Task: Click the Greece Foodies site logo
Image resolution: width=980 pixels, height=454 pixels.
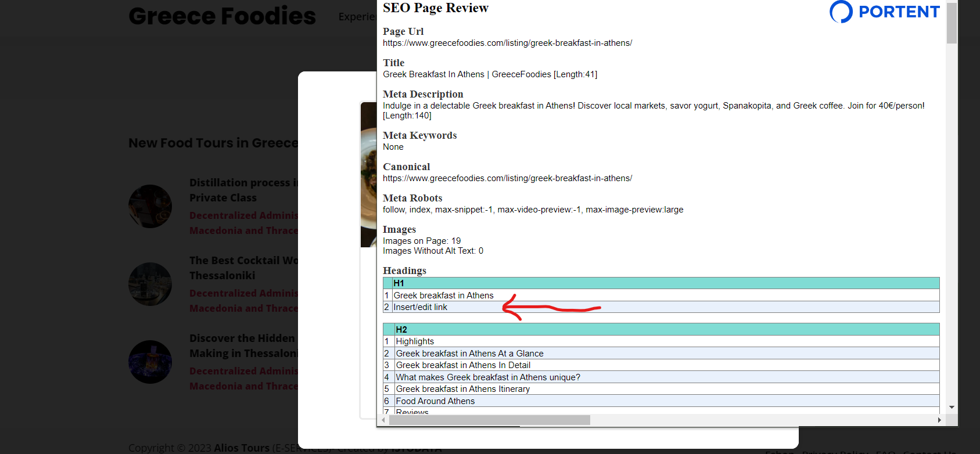Action: 222,16
